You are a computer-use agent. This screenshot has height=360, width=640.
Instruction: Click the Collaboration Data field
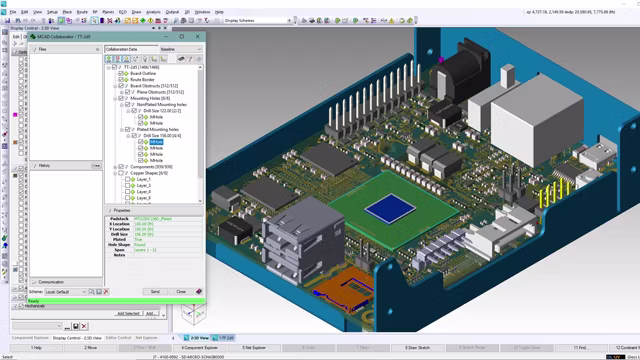[x=131, y=49]
